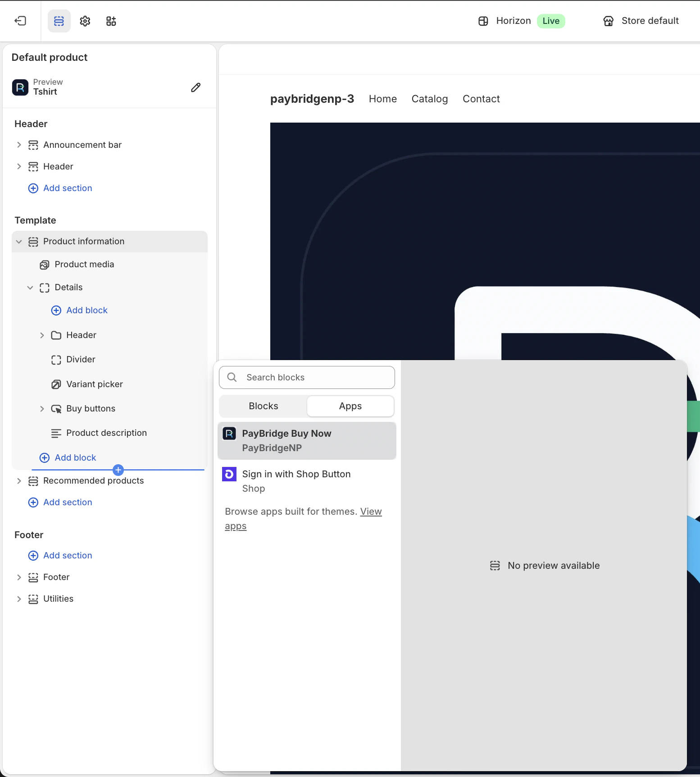Open theme settings gear icon
Viewport: 700px width, 777px height.
[x=85, y=21]
